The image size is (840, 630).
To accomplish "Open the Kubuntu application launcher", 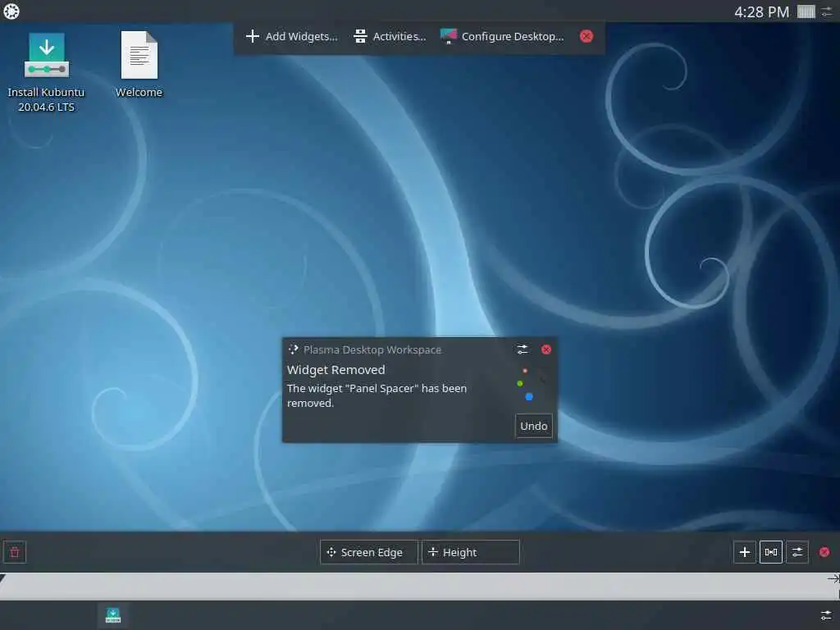I will [x=11, y=11].
